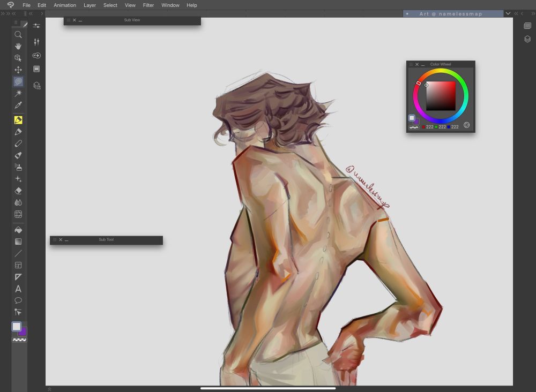This screenshot has width=536, height=392.
Task: Select the sparkle Decoration tool
Action: [18, 179]
